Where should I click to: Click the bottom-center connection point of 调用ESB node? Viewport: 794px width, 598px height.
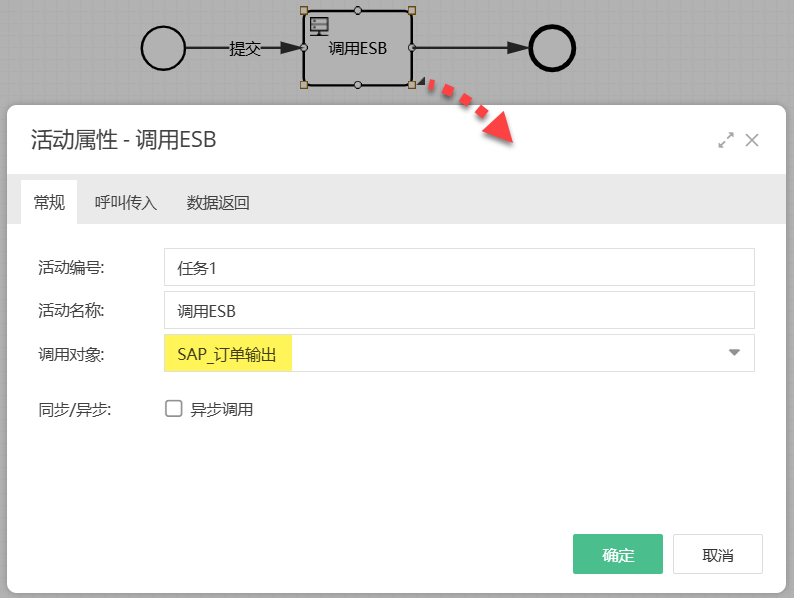(358, 85)
